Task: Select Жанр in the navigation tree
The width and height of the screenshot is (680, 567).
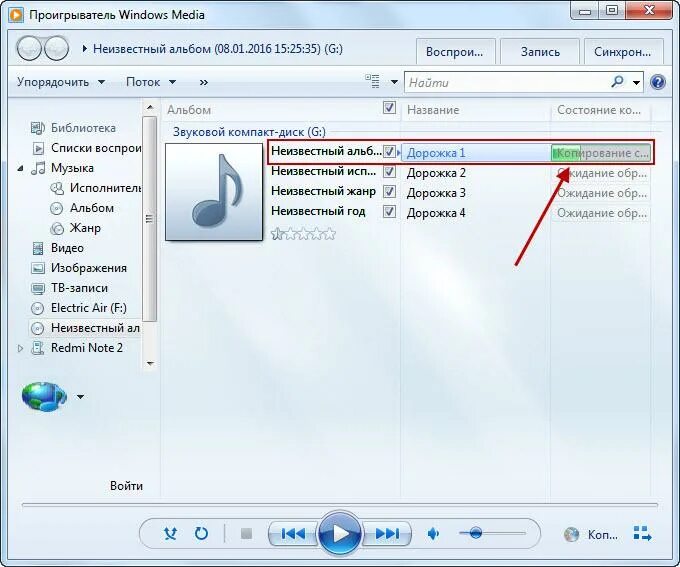Action: [76, 228]
